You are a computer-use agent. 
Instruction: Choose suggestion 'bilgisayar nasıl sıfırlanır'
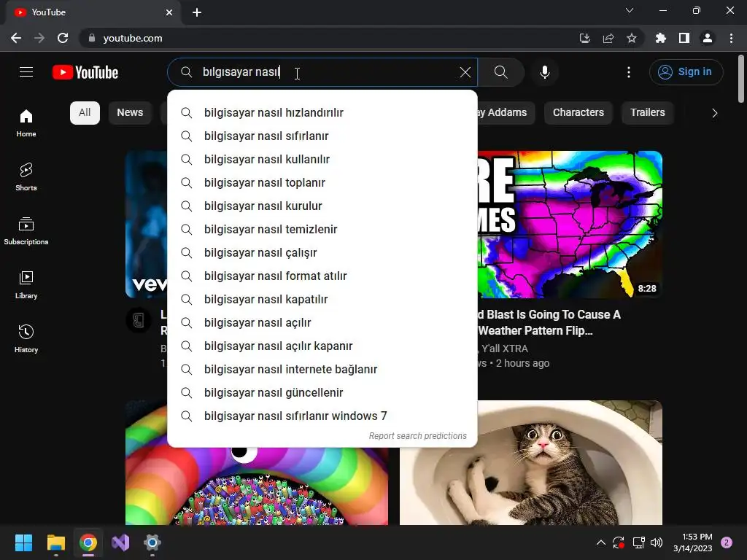pos(322,136)
